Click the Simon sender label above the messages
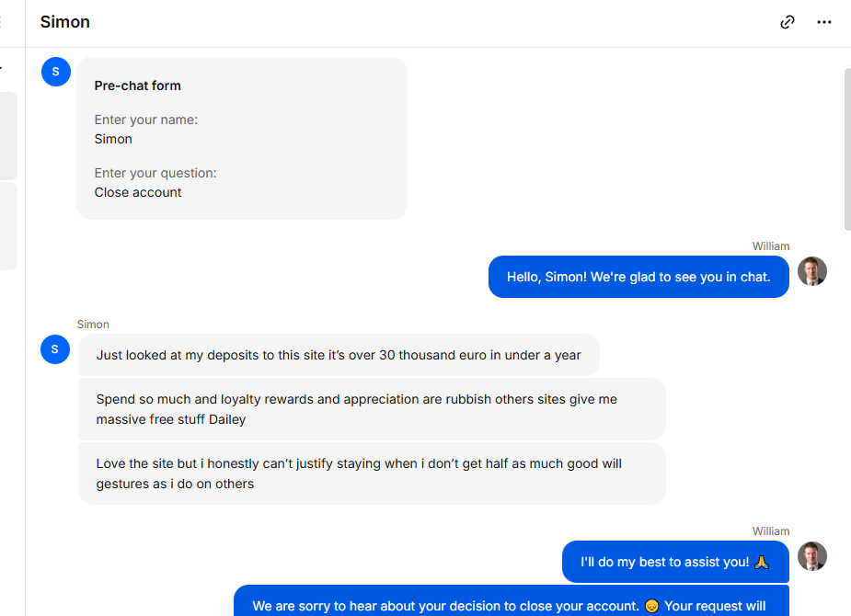 click(x=93, y=325)
